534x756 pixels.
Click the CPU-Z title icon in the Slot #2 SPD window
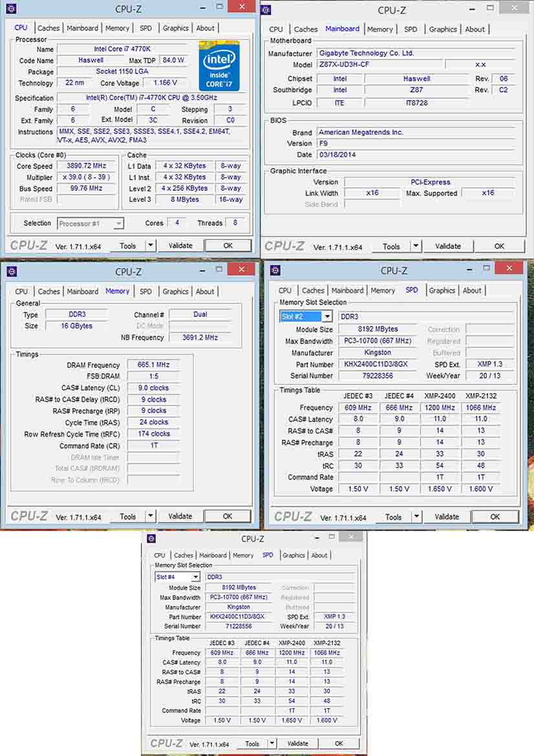[x=275, y=270]
